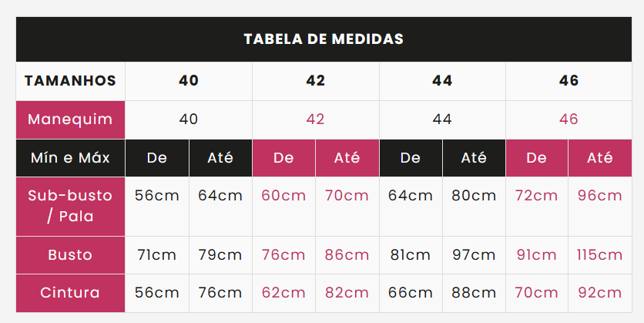Select the Mín e Máx row label

pos(70,158)
